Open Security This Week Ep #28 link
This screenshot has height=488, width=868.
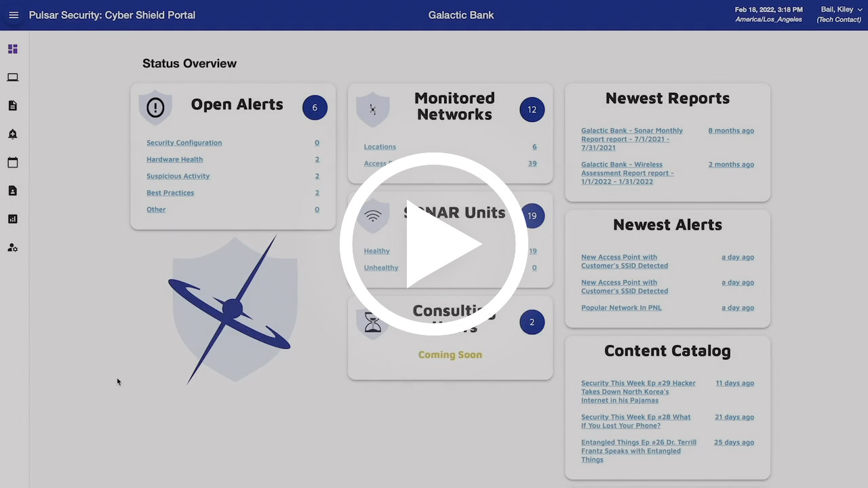[635, 421]
